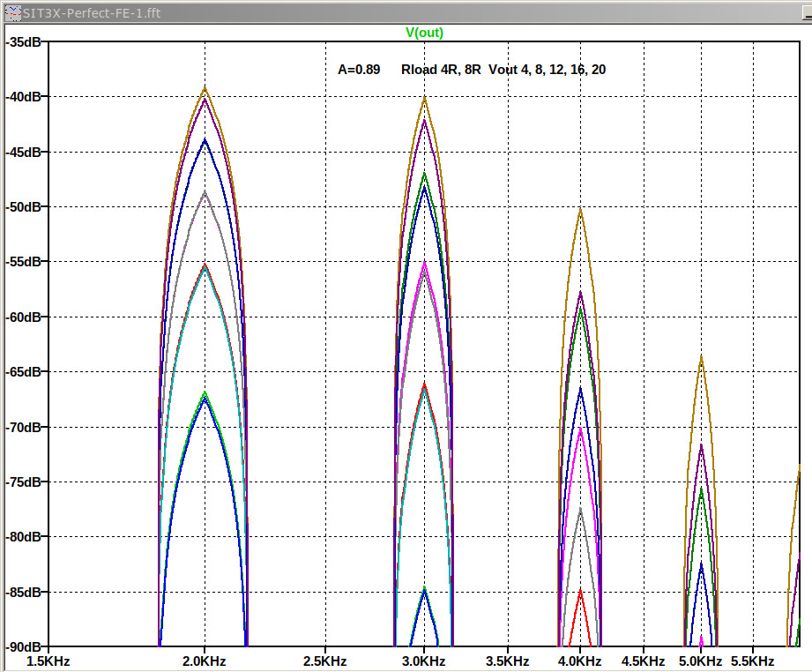Image resolution: width=812 pixels, height=672 pixels.
Task: Click the LTspice window icon in title bar
Action: (12, 12)
